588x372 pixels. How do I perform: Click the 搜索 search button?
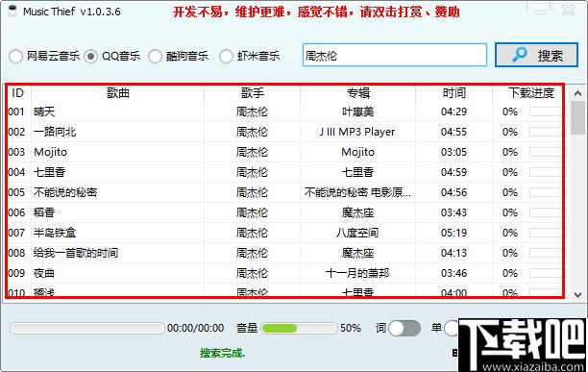(x=536, y=55)
